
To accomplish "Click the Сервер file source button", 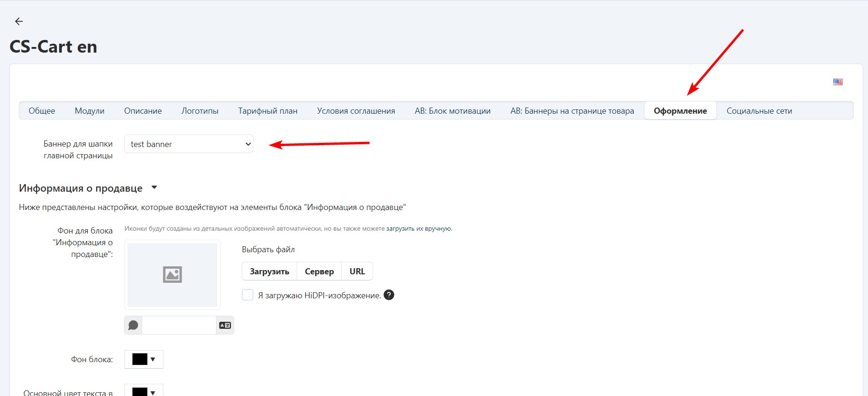I will coord(319,272).
